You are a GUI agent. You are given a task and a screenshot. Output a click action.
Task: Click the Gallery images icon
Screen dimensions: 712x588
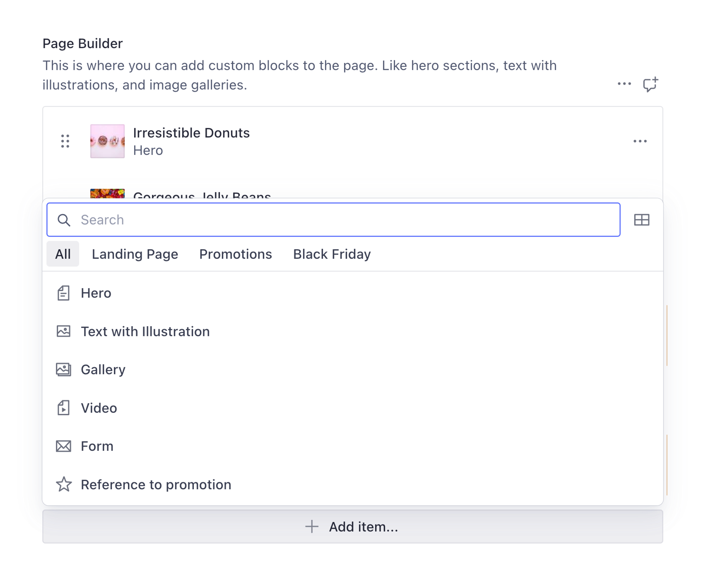coord(63,369)
